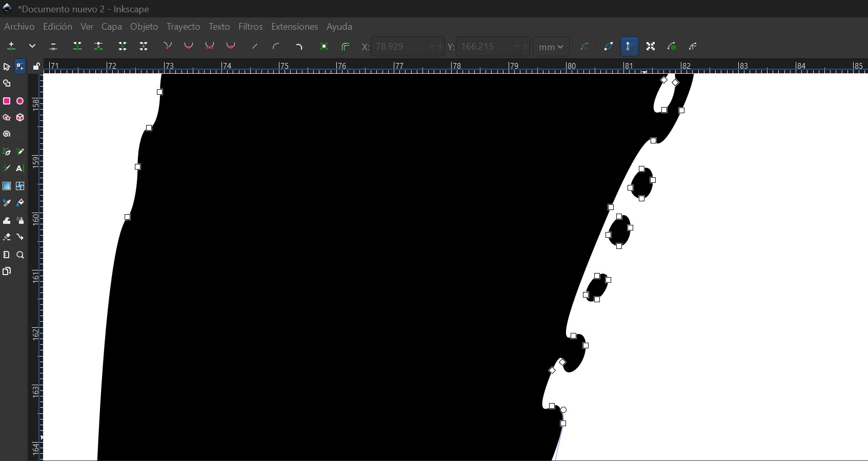The height and width of the screenshot is (461, 868).
Task: Activate the Gradient tool
Action: (x=7, y=186)
